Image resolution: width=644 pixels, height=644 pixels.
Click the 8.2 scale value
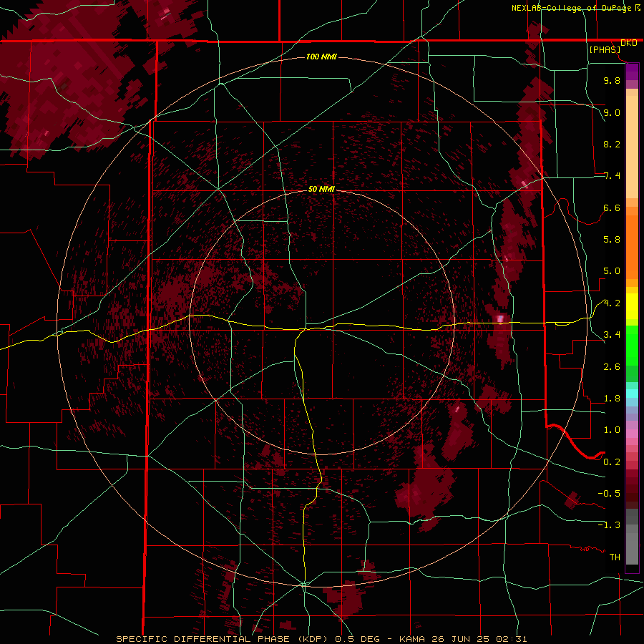pos(612,144)
